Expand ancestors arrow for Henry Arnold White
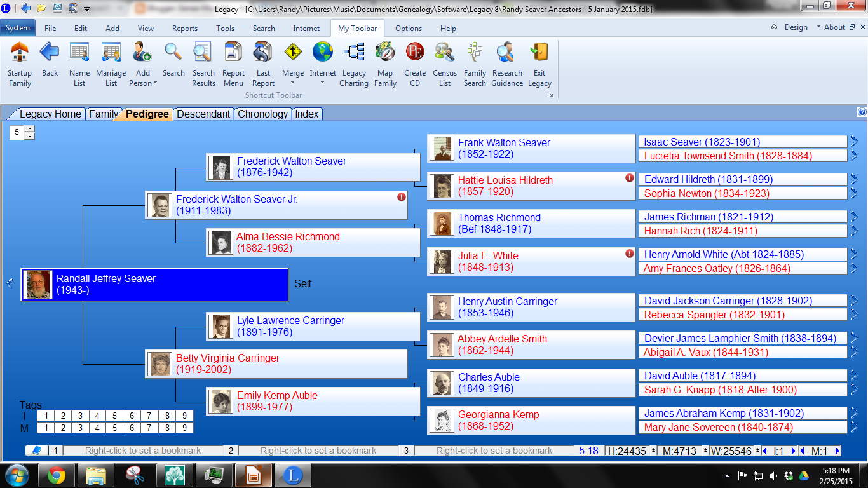 point(855,254)
